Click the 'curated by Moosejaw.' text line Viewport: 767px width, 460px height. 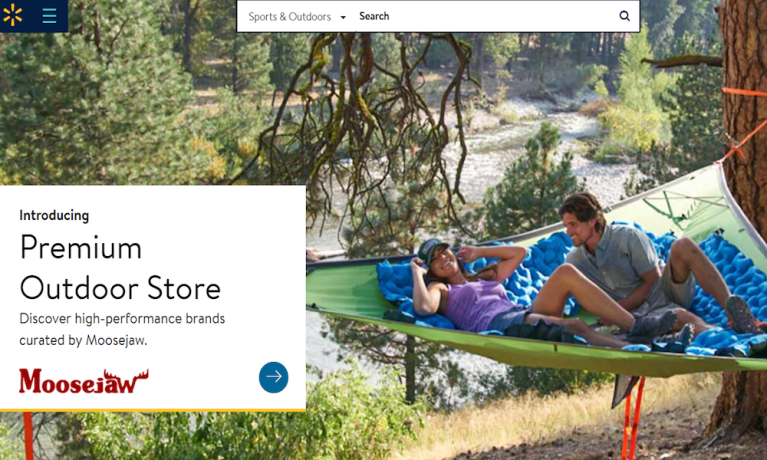tap(83, 340)
